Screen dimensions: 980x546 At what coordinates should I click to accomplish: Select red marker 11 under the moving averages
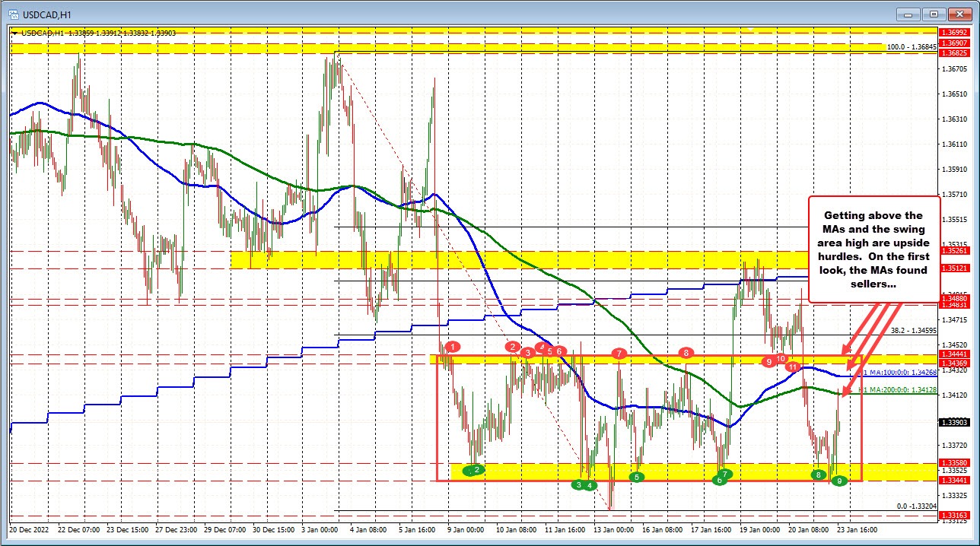[791, 367]
